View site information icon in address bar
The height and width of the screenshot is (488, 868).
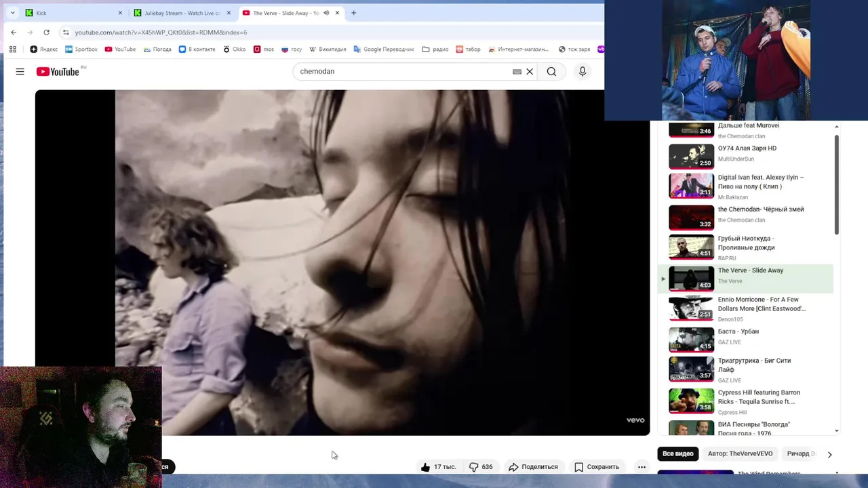[x=66, y=32]
